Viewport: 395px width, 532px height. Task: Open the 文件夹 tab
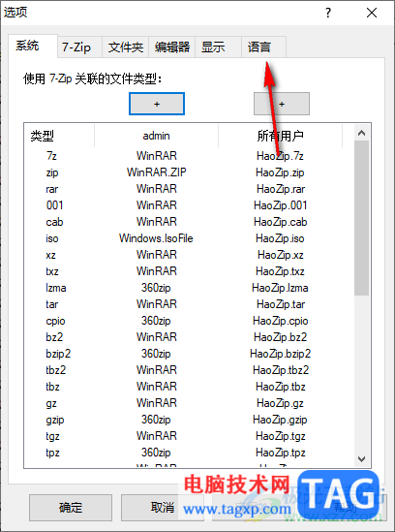pos(126,47)
